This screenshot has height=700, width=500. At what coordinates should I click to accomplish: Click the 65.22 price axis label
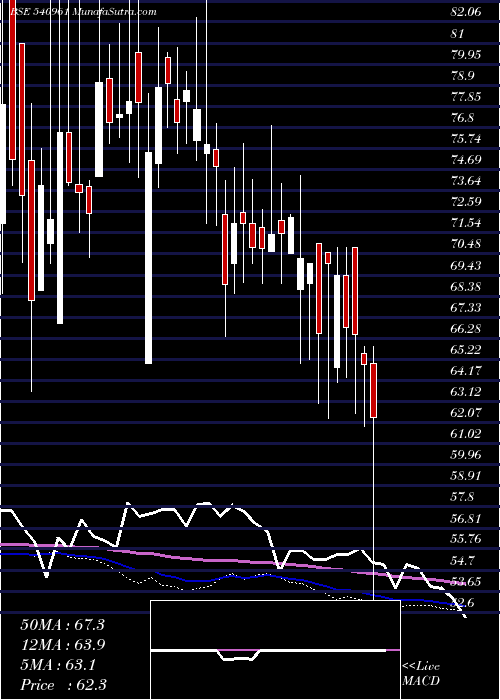pos(466,349)
